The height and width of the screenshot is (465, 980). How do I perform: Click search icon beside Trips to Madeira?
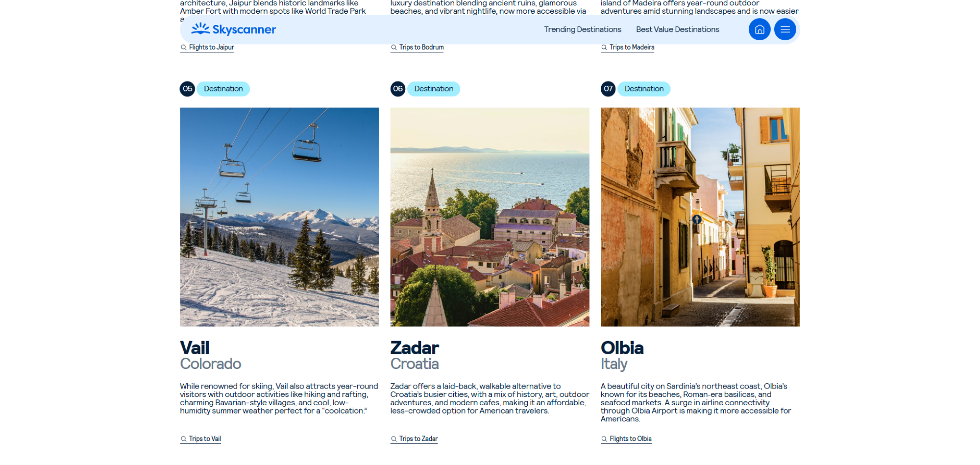click(x=604, y=48)
